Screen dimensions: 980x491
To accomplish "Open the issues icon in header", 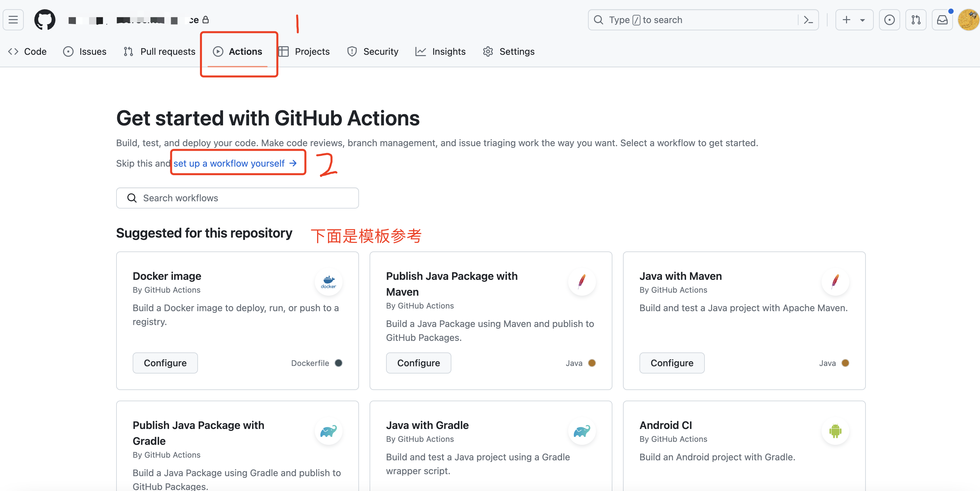I will coord(890,20).
